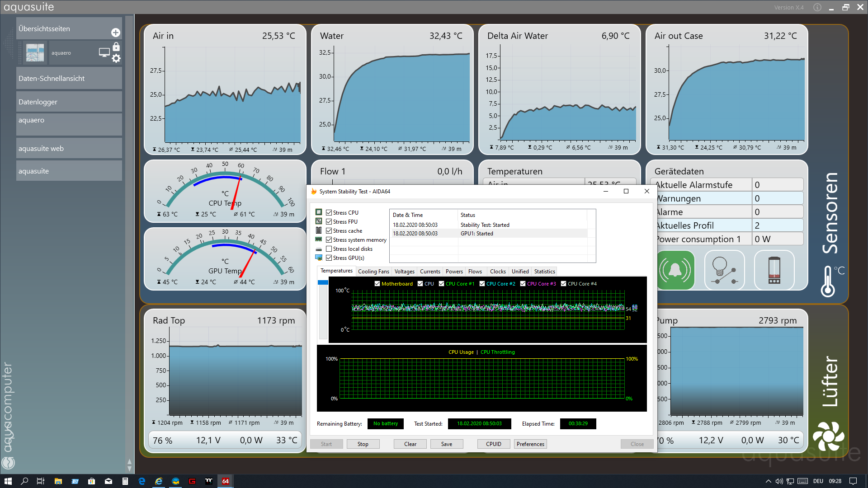Expand the Datenlogger sidebar section
Viewport: 868px width, 488px height.
69,102
